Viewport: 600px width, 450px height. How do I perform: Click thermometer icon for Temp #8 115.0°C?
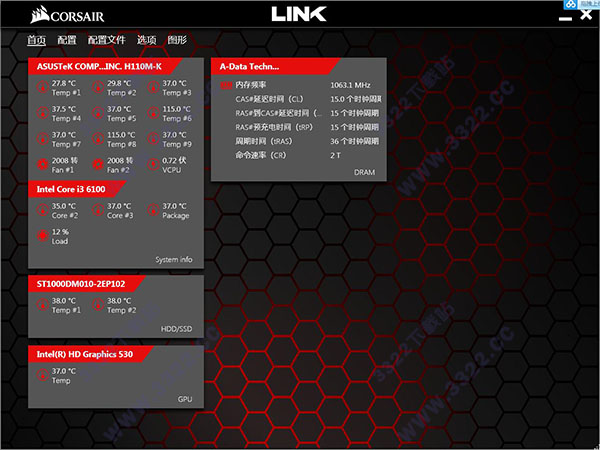[x=98, y=139]
